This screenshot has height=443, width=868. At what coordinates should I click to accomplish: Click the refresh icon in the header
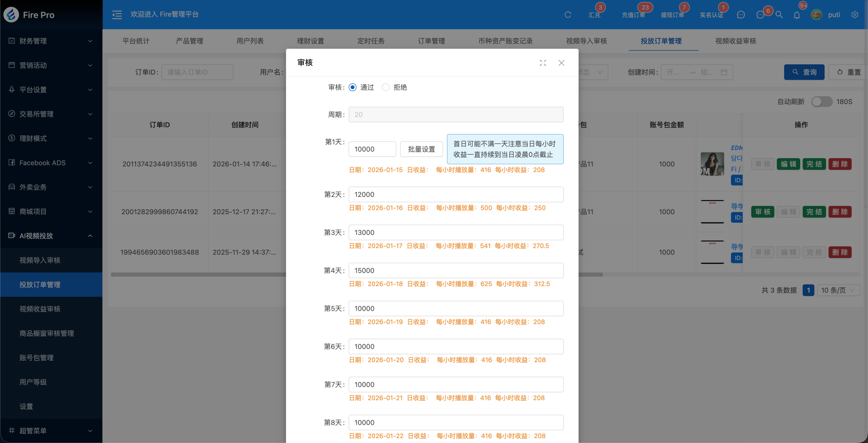click(568, 15)
